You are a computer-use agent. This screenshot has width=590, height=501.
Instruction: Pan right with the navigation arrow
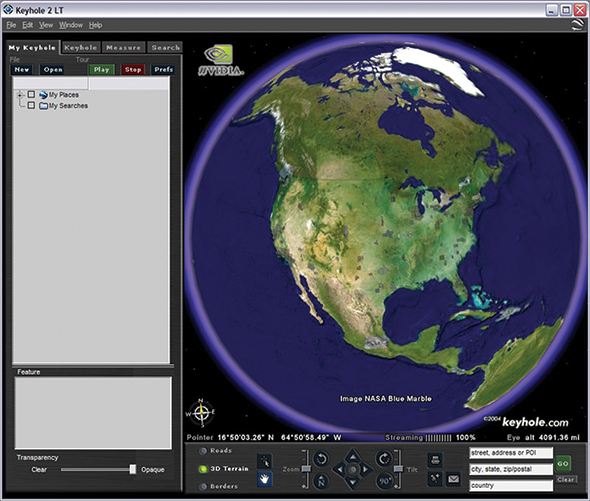(x=365, y=469)
